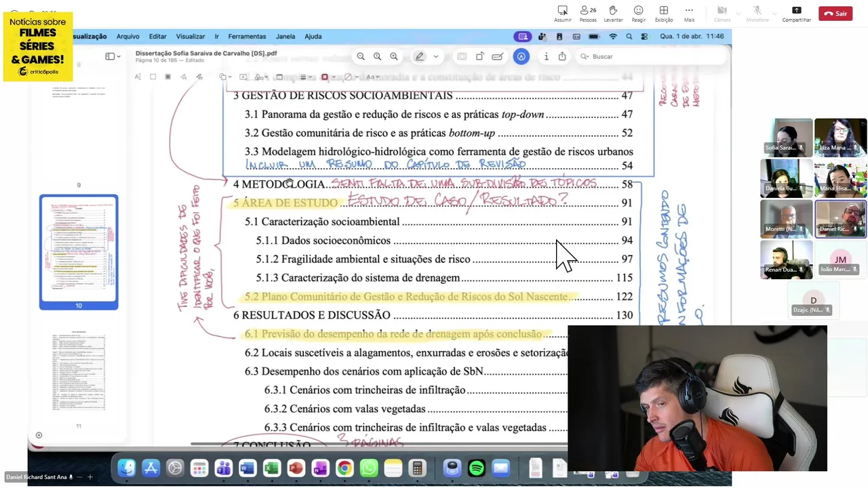
Task: Open the Ferramentas menu
Action: 247,37
